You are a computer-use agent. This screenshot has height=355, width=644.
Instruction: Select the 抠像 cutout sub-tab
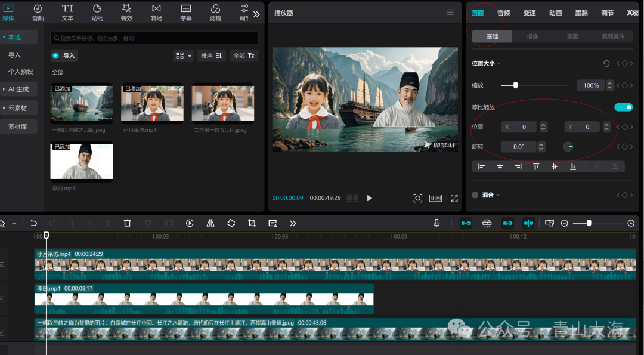(x=532, y=36)
